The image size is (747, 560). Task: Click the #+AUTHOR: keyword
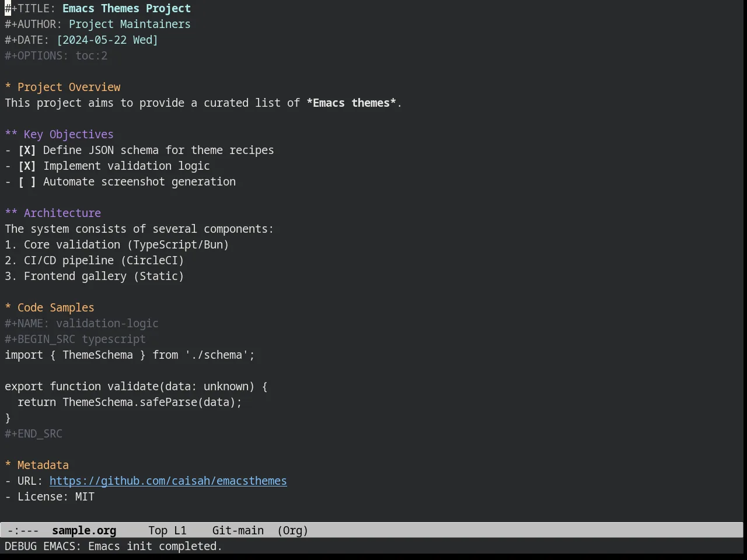[34, 24]
